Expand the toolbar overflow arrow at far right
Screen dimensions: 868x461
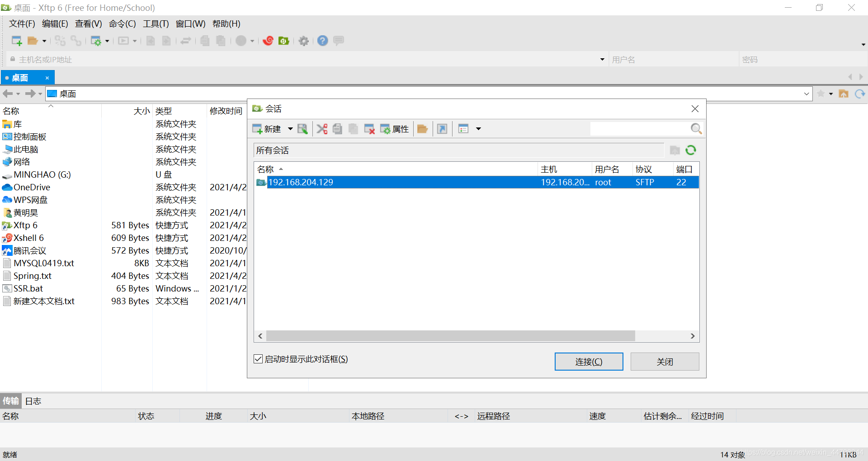point(863,45)
